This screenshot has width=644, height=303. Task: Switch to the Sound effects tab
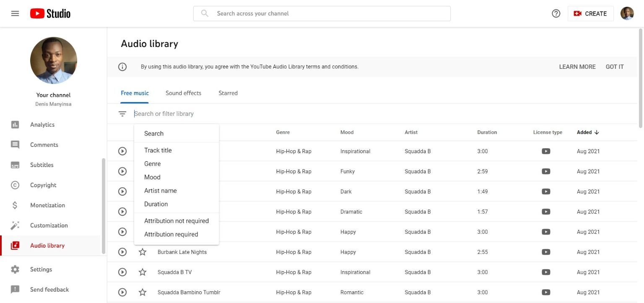tap(183, 93)
